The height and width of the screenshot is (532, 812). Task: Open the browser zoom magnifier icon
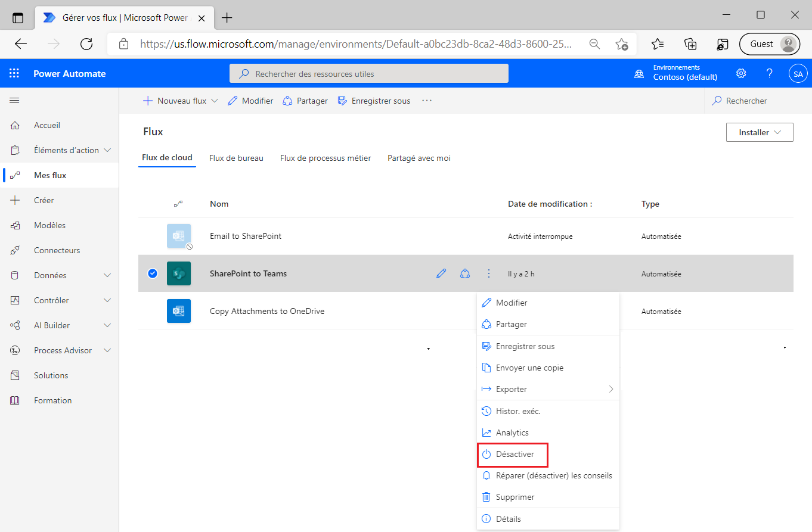pos(594,43)
